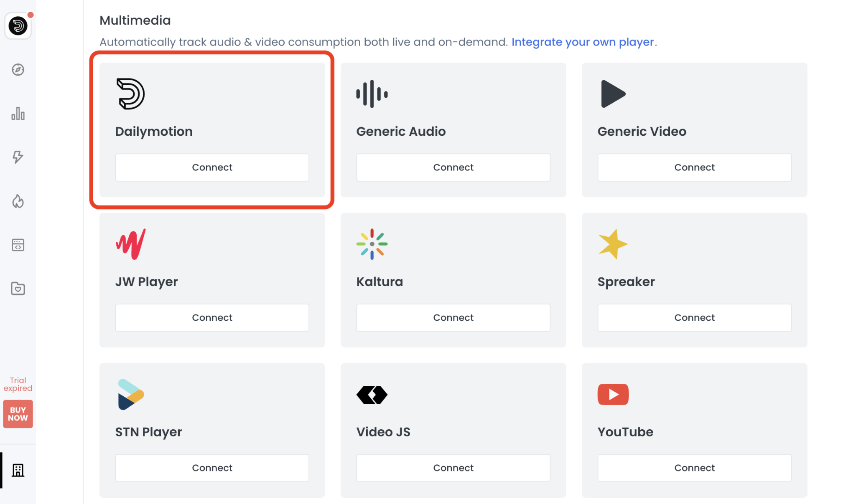The image size is (856, 504).
Task: Open the favorites folder icon in sidebar
Action: [x=18, y=289]
